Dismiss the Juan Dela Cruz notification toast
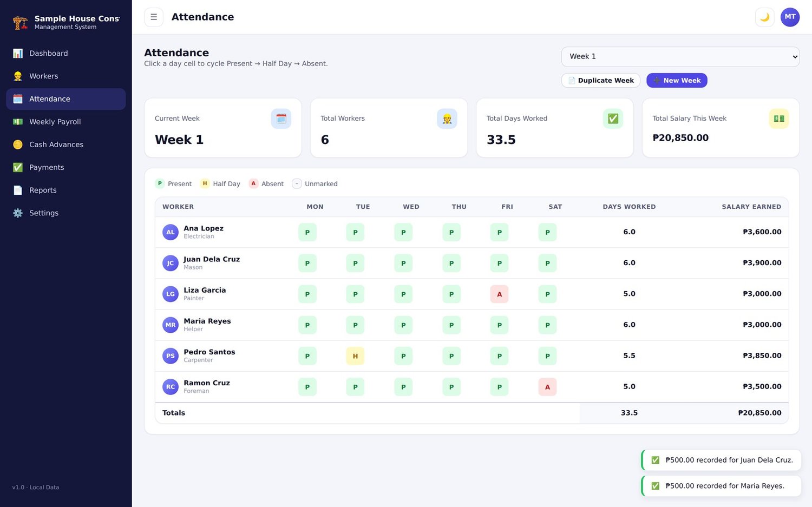The image size is (812, 507). click(722, 460)
